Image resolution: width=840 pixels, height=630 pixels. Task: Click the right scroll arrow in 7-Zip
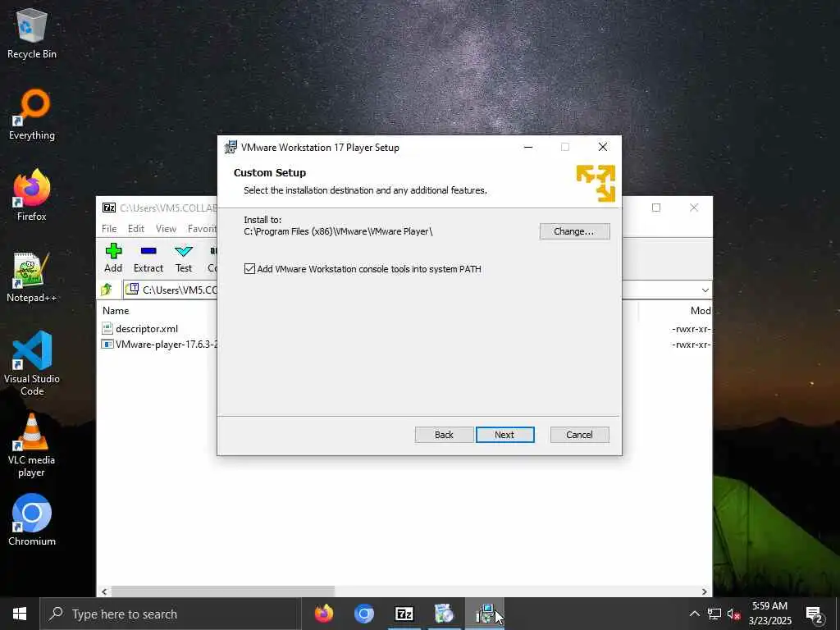pyautogui.click(x=705, y=591)
